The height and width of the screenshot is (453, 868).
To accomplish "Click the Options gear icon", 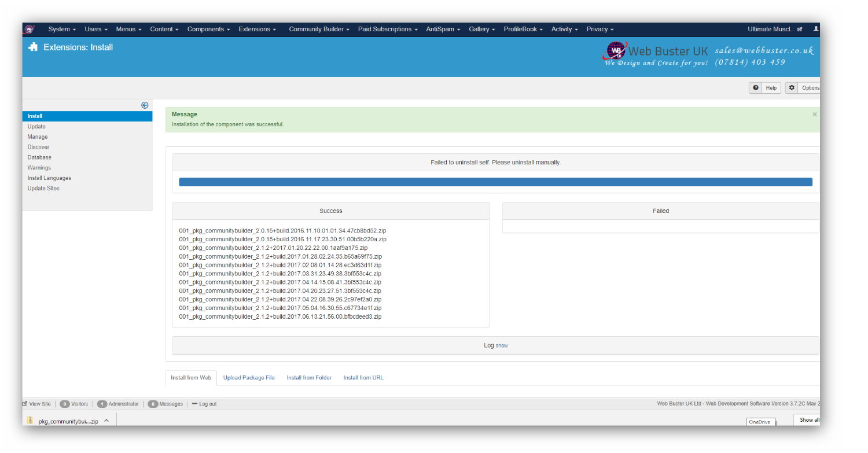I will [792, 88].
